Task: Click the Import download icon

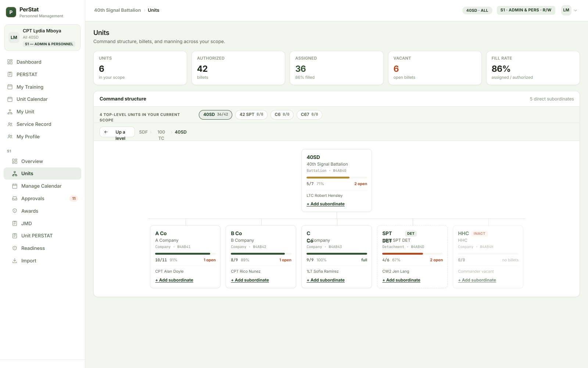Action: click(x=15, y=261)
